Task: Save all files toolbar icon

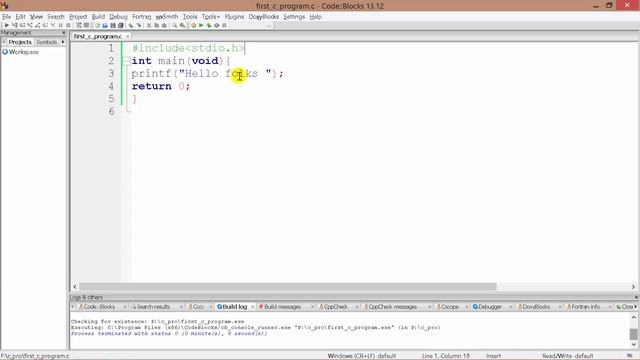Action: click(x=120, y=25)
